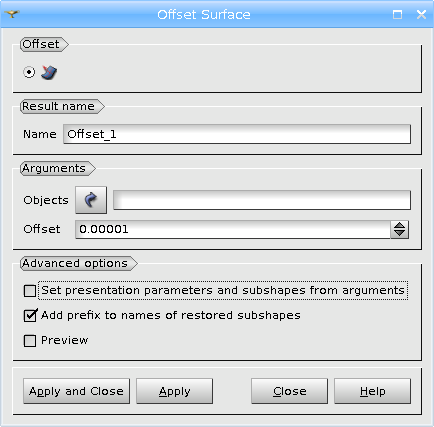Enable Set presentation parameters and subshapes checkbox

(30, 291)
